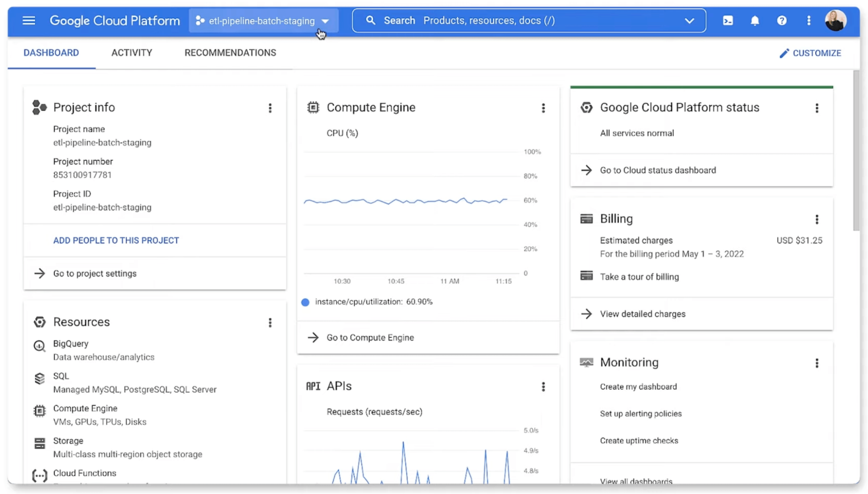Switch to the Dashboard tab
Viewport: 868px width, 494px height.
51,53
